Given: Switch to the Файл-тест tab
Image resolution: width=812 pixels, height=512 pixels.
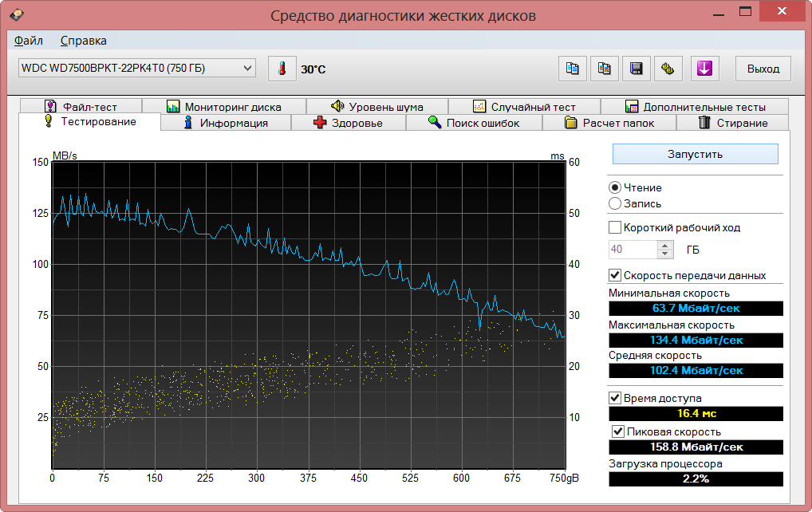Looking at the screenshot, I should pyautogui.click(x=81, y=106).
